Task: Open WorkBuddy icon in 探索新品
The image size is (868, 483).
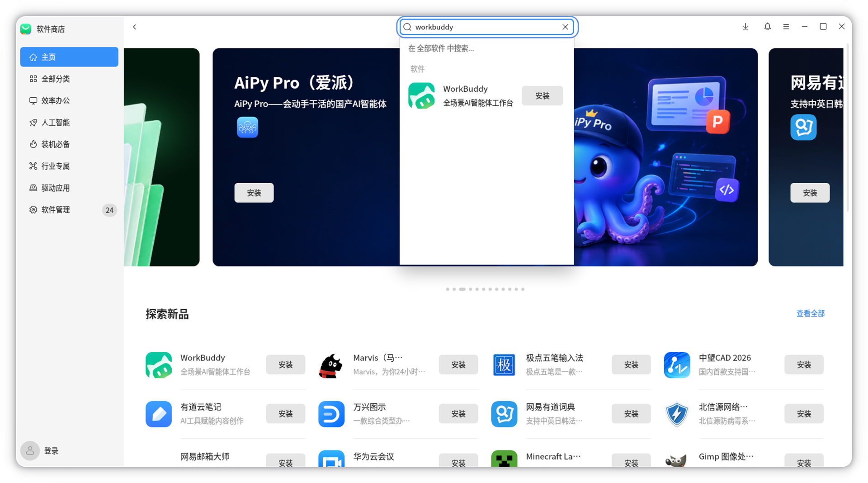Action: [x=159, y=365]
